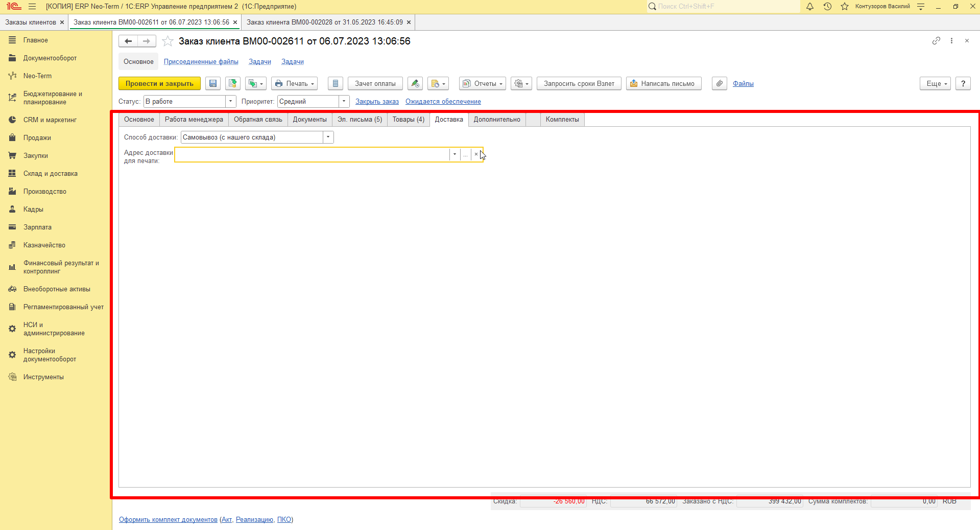Open the attached files paperclip icon
Viewport: 980px width, 530px height.
point(720,83)
